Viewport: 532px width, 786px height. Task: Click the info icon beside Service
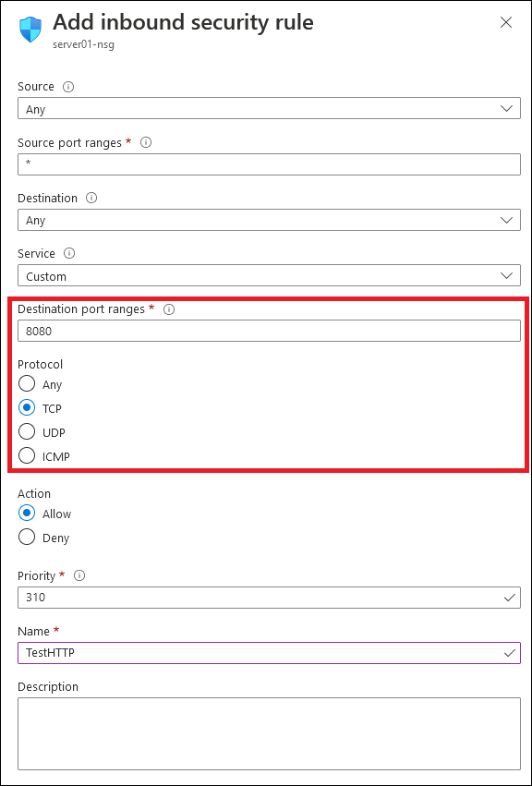click(69, 254)
